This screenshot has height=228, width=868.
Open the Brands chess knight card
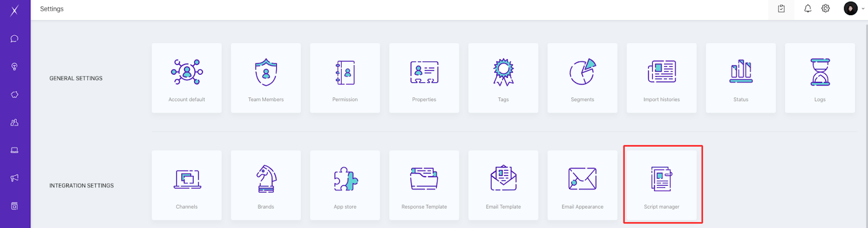[x=266, y=185]
